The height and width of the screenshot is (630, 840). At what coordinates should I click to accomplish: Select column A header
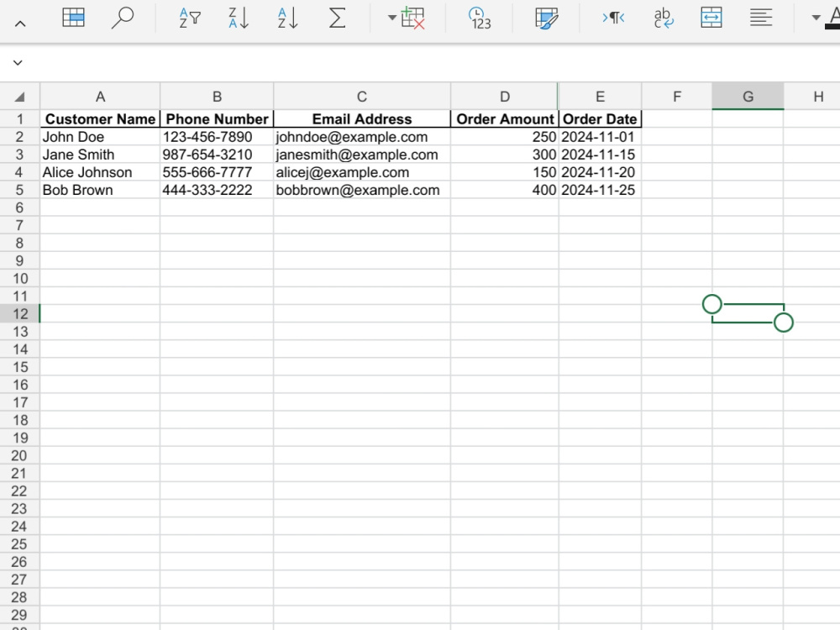pyautogui.click(x=100, y=97)
